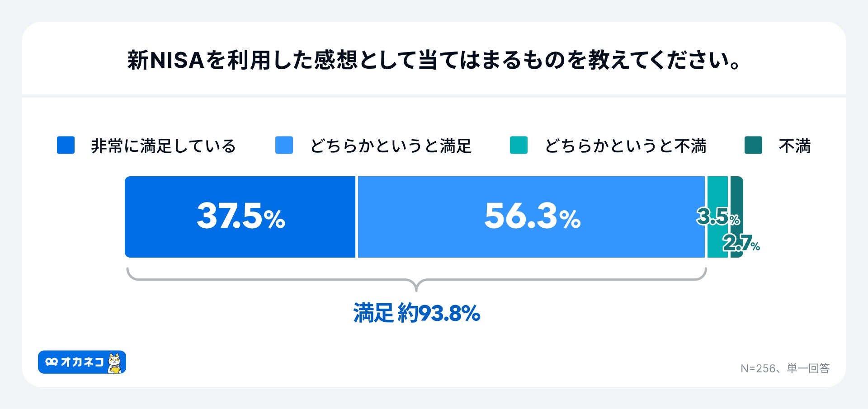Click the N=256、単一回答 footnote

[785, 368]
